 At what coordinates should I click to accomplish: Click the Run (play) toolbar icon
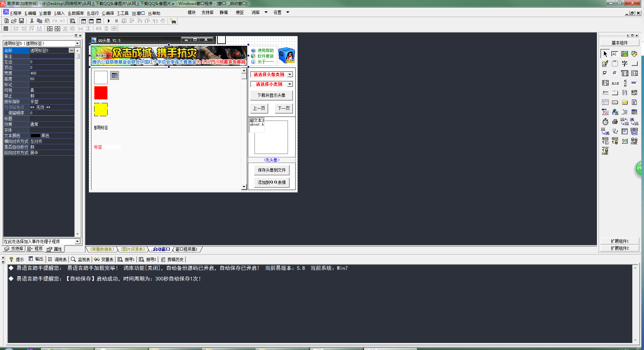[109, 21]
